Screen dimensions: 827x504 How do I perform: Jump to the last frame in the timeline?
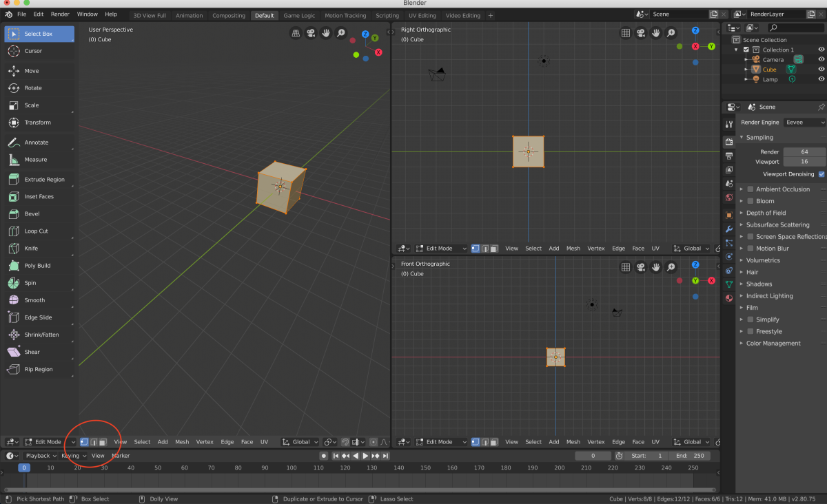tap(385, 455)
